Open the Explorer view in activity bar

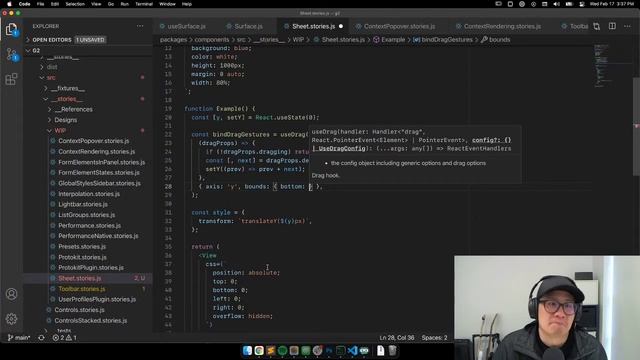(x=11, y=30)
